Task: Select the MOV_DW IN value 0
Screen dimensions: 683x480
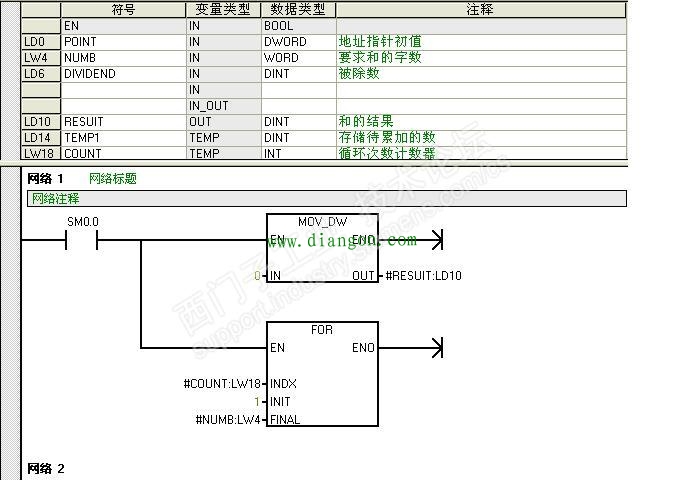Action: [x=257, y=275]
